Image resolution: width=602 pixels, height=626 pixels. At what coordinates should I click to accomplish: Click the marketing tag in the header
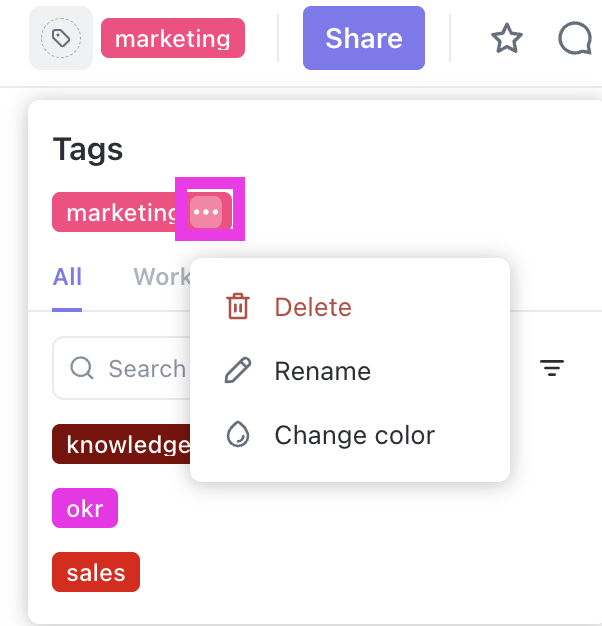(x=173, y=39)
